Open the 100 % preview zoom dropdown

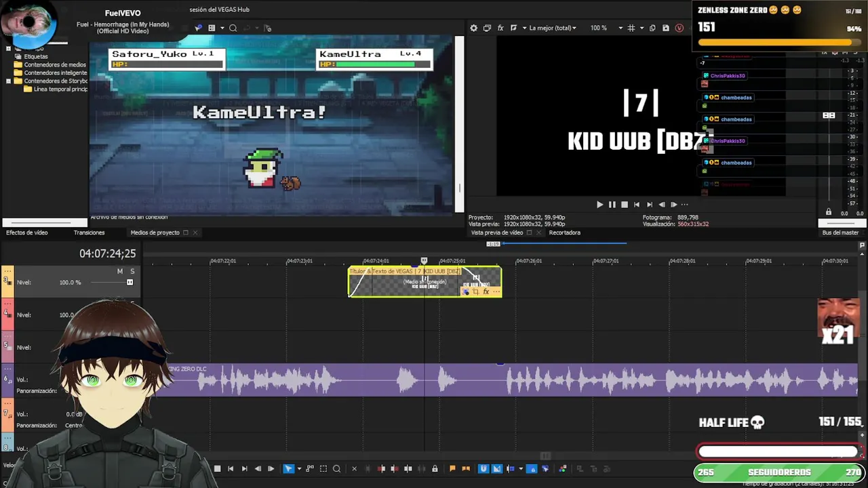(620, 28)
